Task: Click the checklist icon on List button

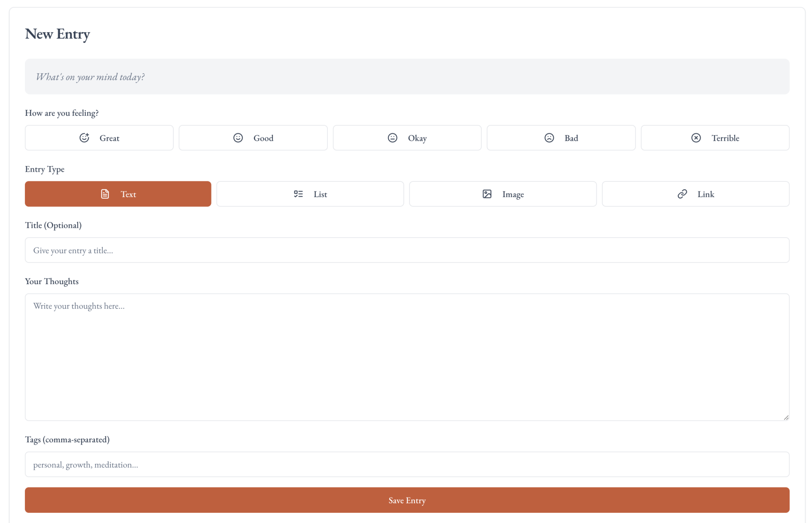Action: pyautogui.click(x=298, y=194)
